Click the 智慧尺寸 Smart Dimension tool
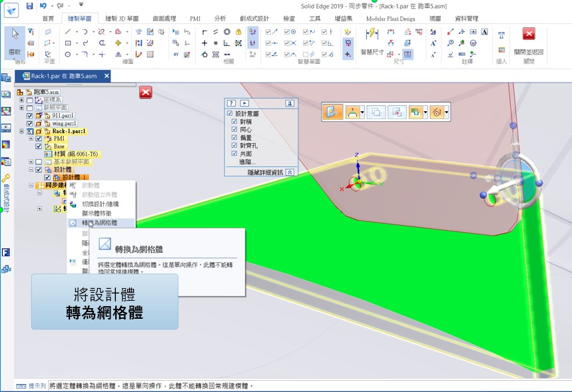The image size is (572, 392). coord(372,43)
